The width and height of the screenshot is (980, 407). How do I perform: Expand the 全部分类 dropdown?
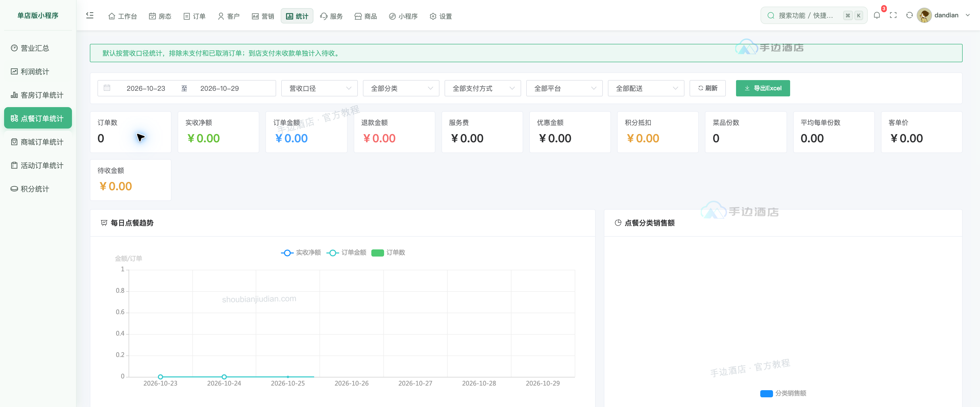click(401, 88)
